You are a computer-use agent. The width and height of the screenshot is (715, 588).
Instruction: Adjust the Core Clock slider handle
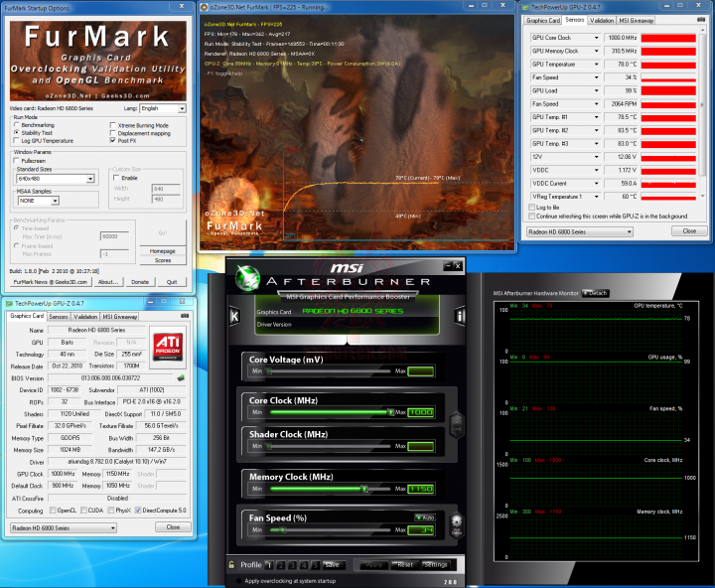[390, 412]
